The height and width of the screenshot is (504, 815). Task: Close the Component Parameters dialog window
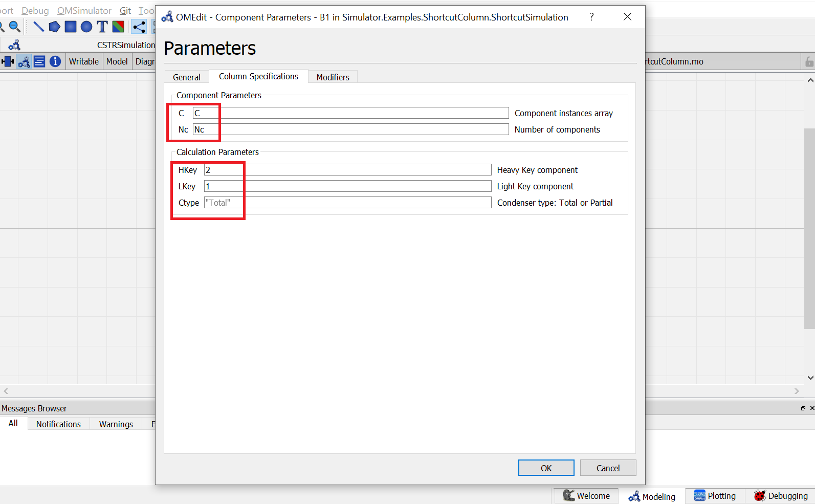point(627,17)
